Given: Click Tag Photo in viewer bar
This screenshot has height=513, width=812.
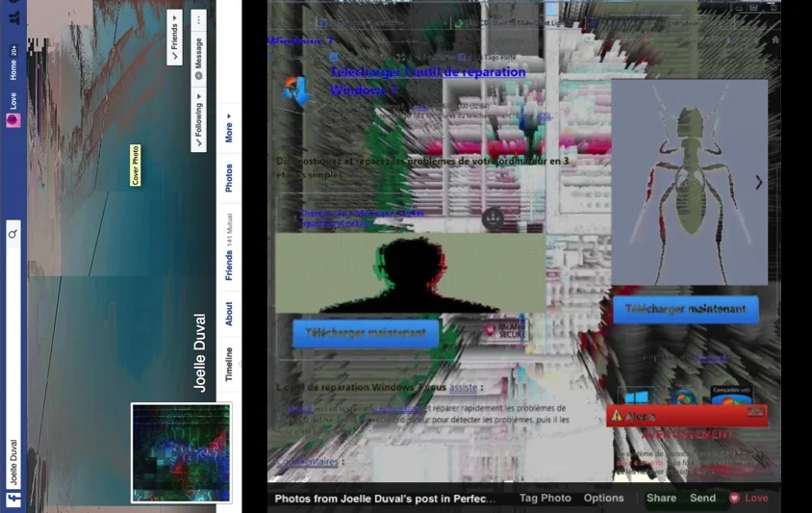Looking at the screenshot, I should [545, 498].
